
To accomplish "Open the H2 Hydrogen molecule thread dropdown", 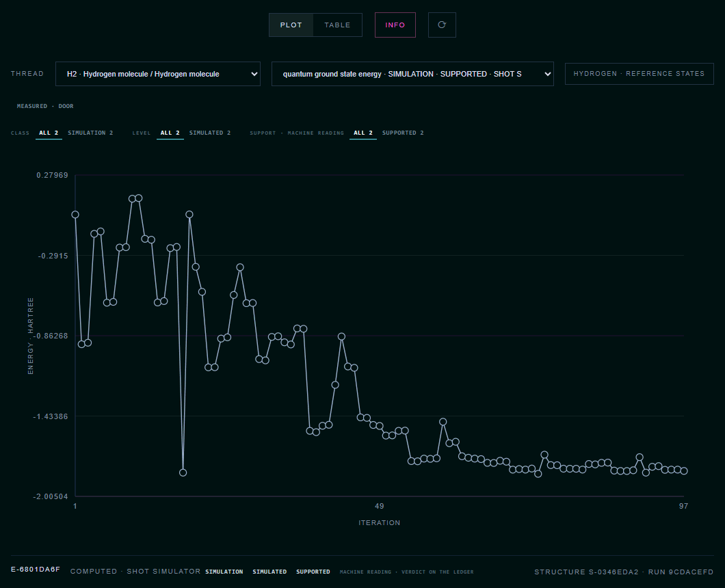I will pyautogui.click(x=158, y=74).
